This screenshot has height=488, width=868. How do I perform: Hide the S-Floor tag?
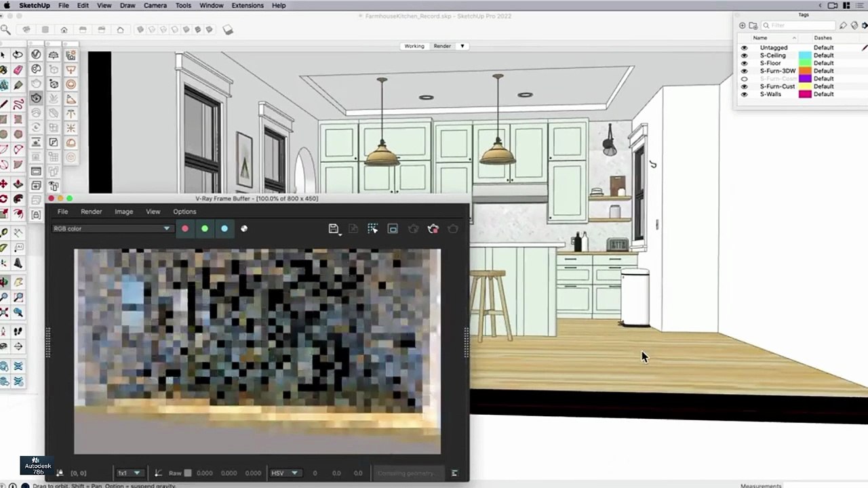(x=744, y=63)
